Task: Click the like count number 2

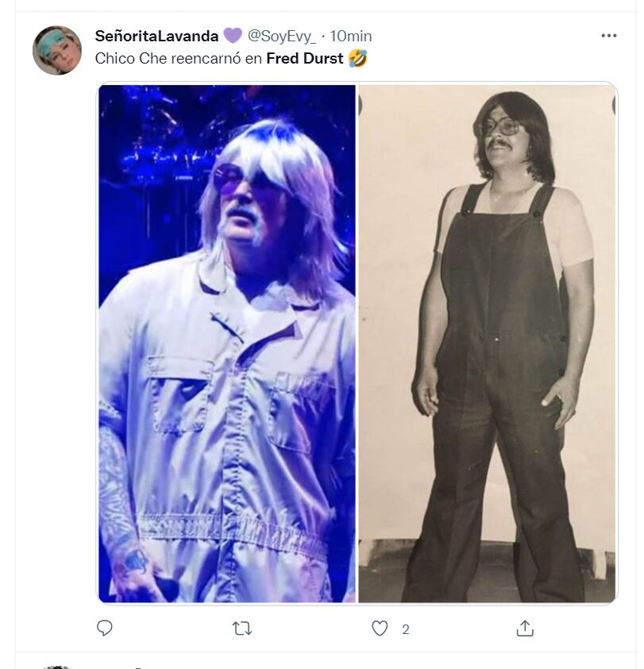Action: coord(405,629)
